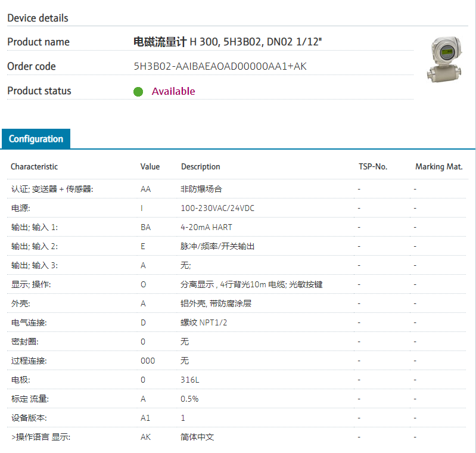Image resolution: width=476 pixels, height=453 pixels.
Task: Click the >操作语言 显示 characteristic row label
Action: tap(41, 437)
